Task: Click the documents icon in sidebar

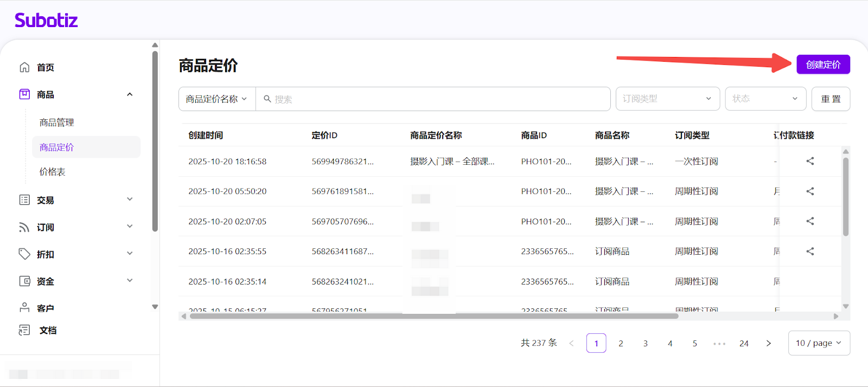Action: tap(24, 330)
